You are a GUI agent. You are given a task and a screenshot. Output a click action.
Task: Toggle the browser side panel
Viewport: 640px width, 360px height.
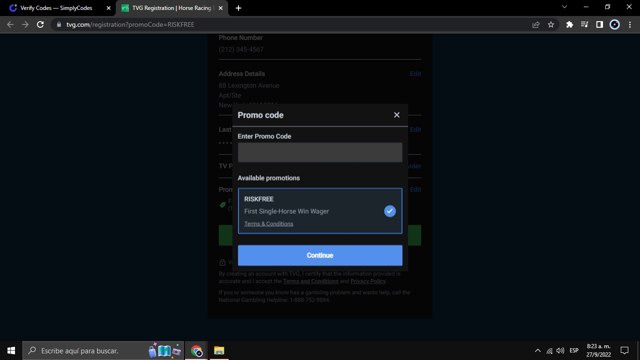pyautogui.click(x=599, y=25)
